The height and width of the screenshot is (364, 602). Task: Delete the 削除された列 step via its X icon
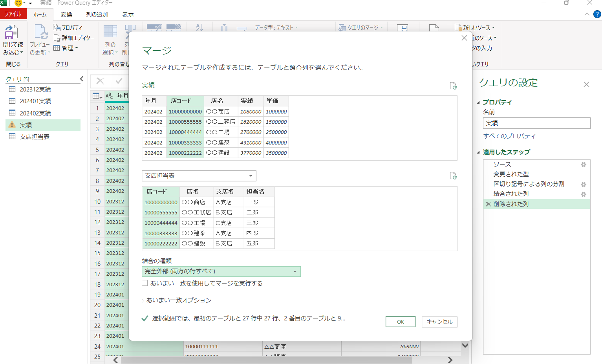(x=488, y=204)
